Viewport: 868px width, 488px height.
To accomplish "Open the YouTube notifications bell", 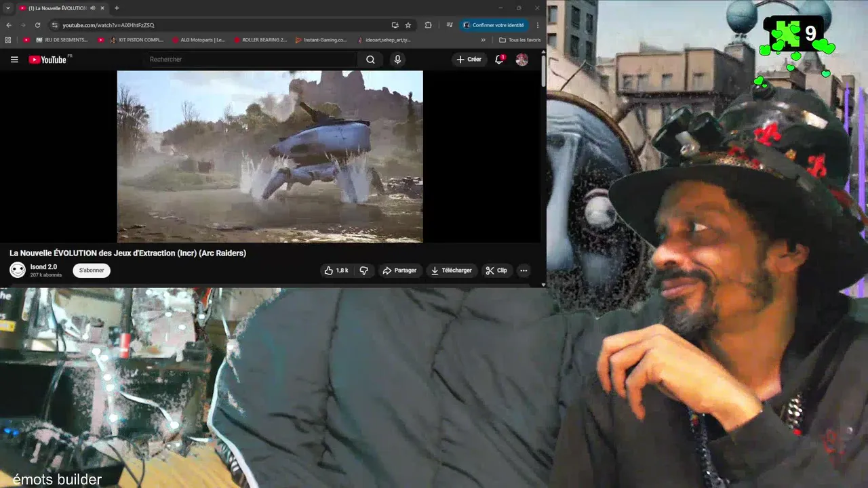I will 500,60.
